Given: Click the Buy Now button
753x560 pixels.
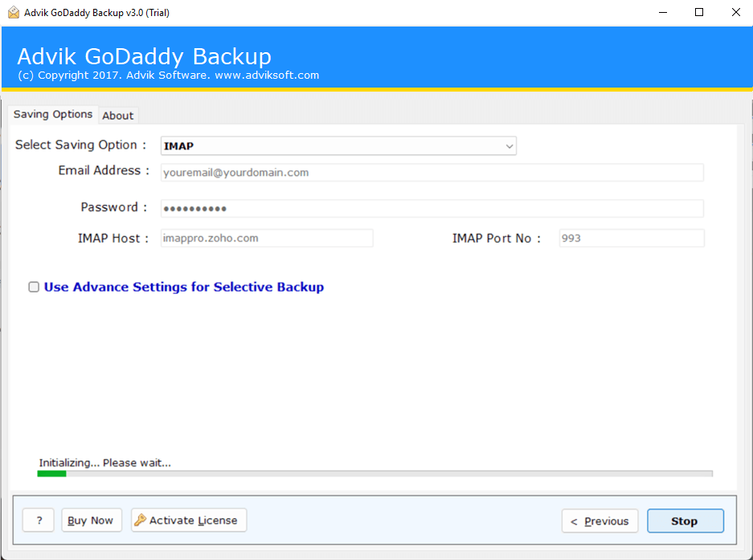Looking at the screenshot, I should 92,520.
